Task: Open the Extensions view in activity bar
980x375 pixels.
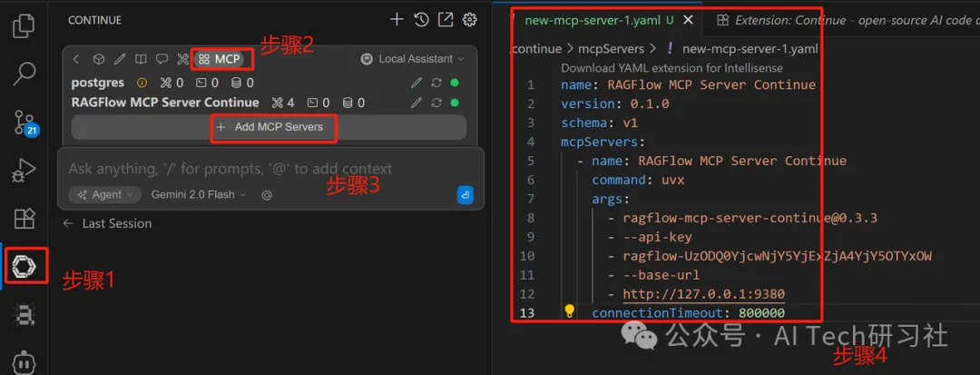Action: (x=24, y=218)
